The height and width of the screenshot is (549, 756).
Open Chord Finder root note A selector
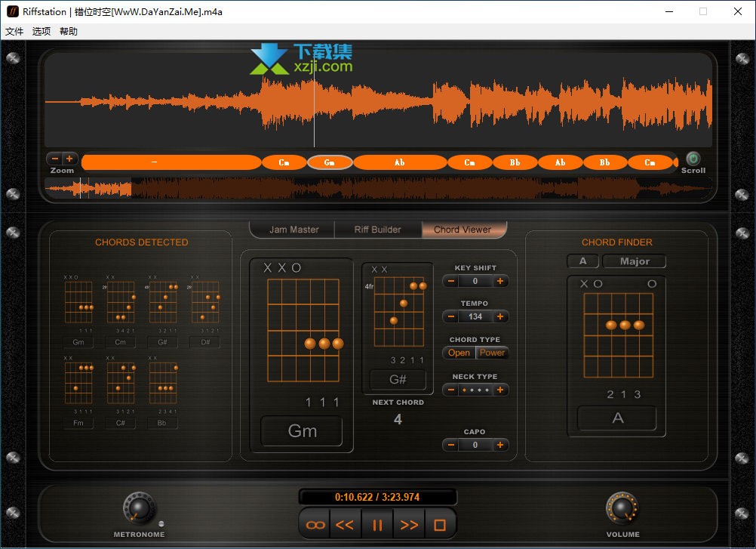click(x=582, y=261)
